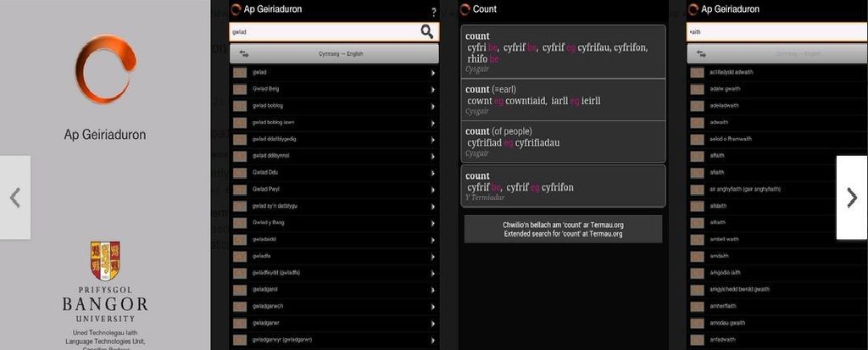Expand the gwladgarwr entry arrow
This screenshot has width=868, height=350.
433,323
